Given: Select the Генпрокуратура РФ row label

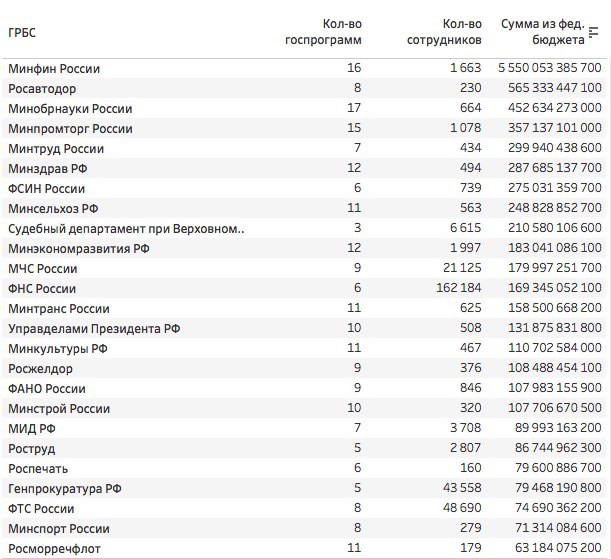Looking at the screenshot, I should click(65, 489).
